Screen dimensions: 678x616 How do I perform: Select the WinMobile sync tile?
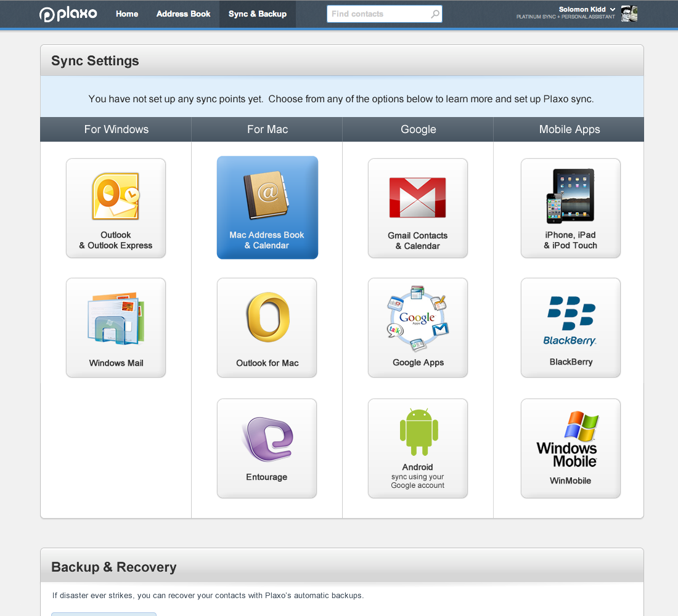(x=570, y=448)
